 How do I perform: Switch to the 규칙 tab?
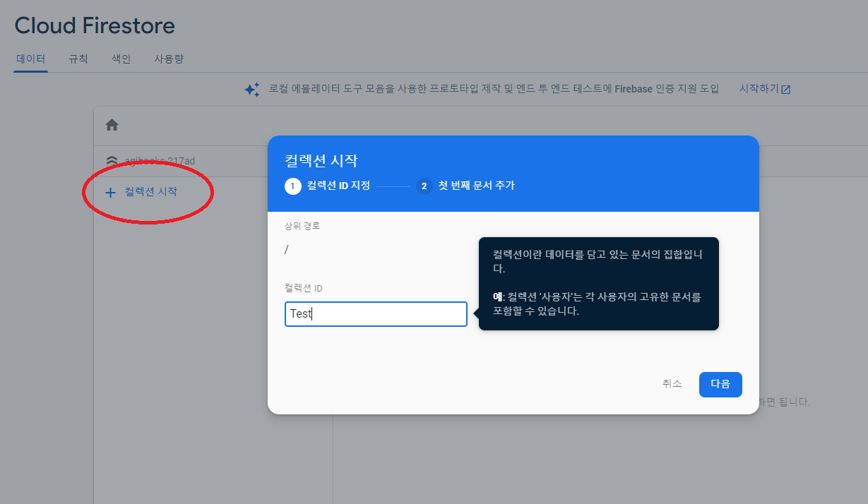click(78, 59)
